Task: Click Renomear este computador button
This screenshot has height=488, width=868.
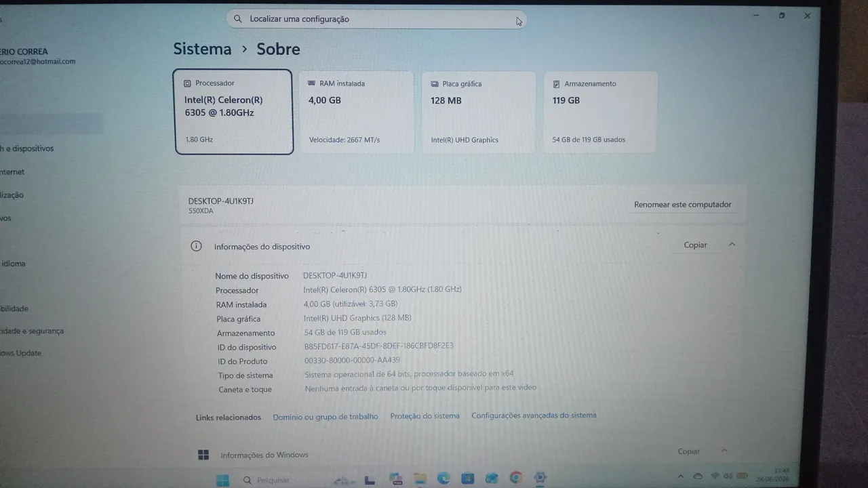Action: (683, 204)
